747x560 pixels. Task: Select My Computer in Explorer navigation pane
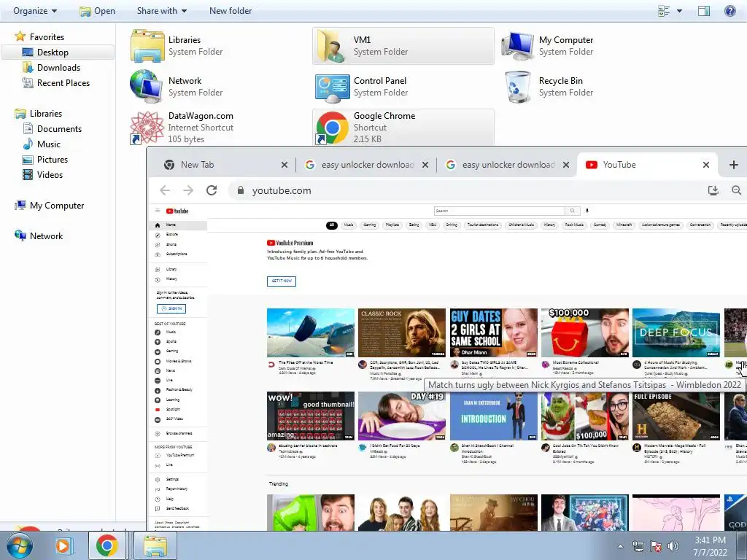57,205
